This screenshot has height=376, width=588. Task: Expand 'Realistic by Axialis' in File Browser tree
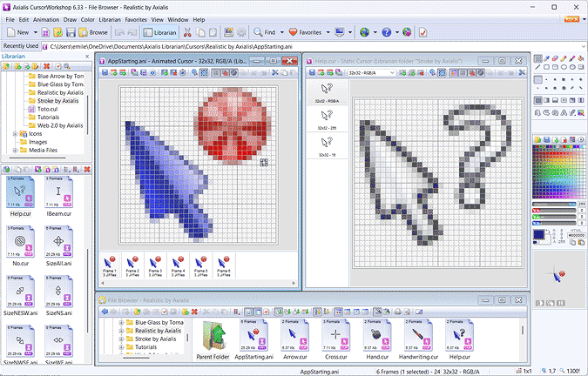coord(121,331)
